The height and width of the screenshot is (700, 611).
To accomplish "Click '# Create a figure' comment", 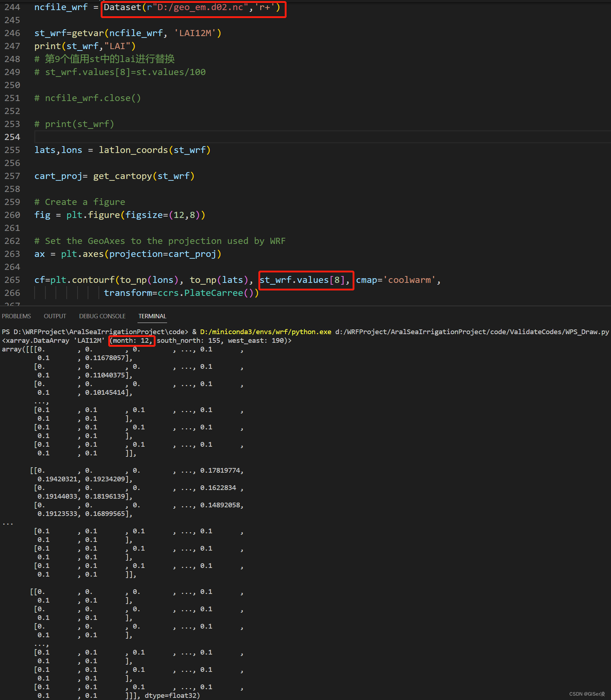I will pos(80,202).
